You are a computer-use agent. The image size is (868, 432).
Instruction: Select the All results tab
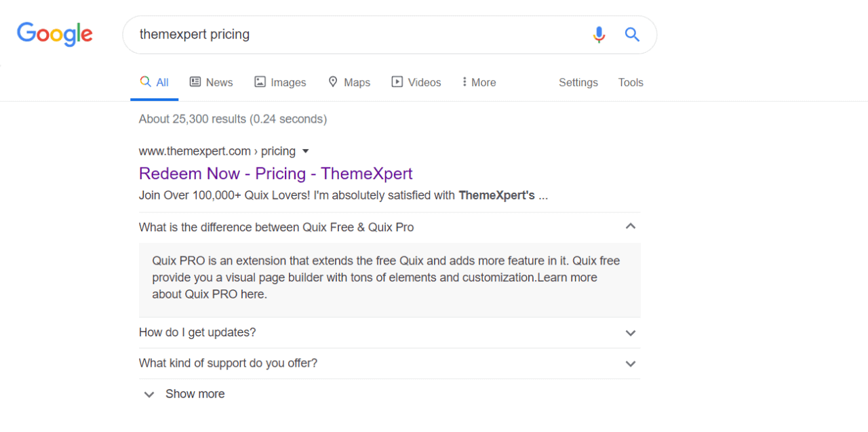coord(154,82)
